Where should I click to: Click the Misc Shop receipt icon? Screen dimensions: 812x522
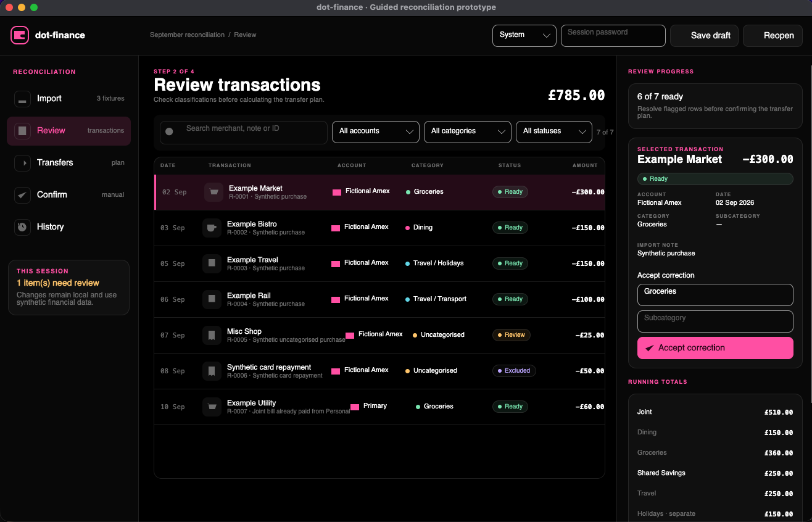(212, 335)
